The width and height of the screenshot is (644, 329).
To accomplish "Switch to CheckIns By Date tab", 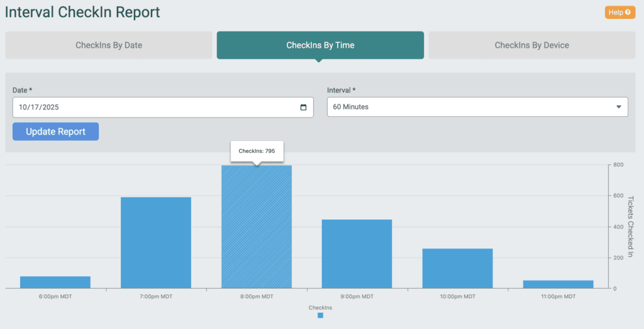I will [x=109, y=45].
